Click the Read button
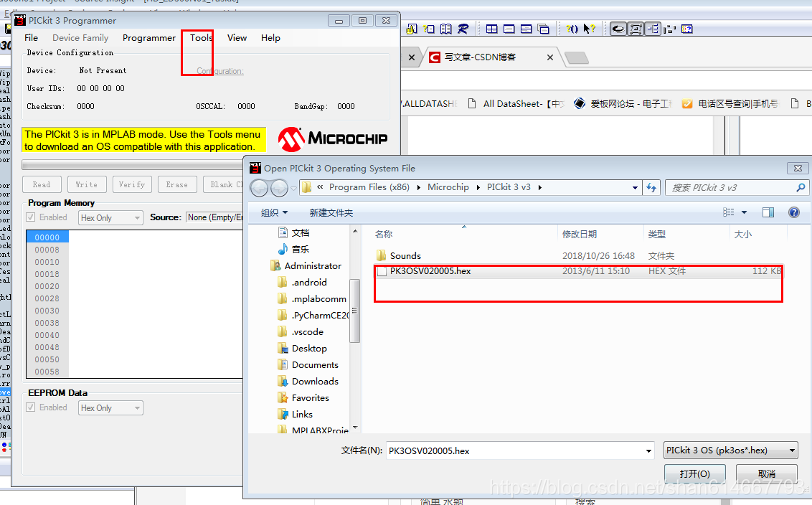The width and height of the screenshot is (812, 505). click(42, 184)
